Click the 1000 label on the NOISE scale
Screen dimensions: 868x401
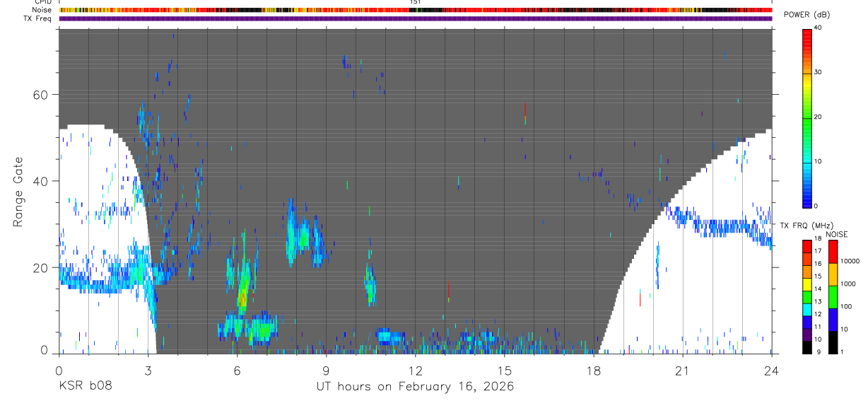coord(848,284)
